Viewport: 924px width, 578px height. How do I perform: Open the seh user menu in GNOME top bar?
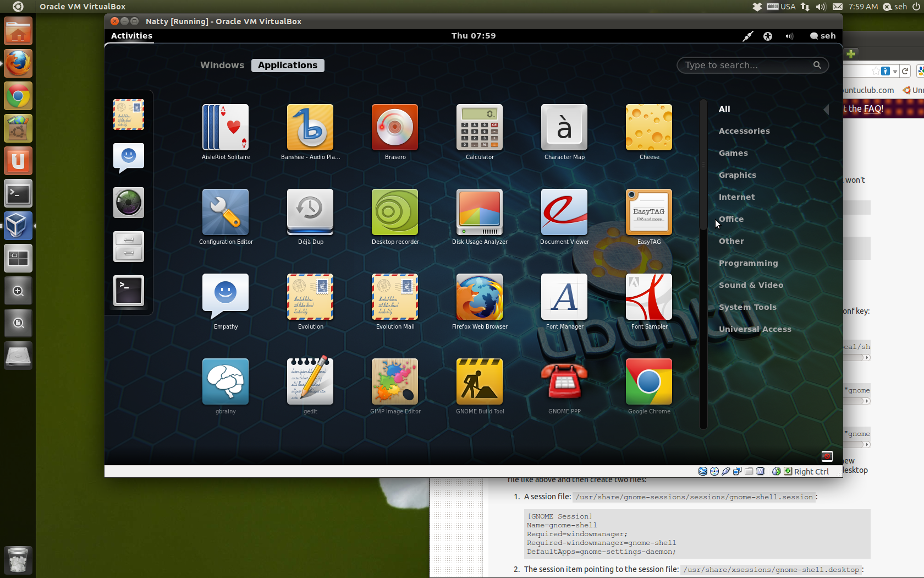tap(823, 36)
